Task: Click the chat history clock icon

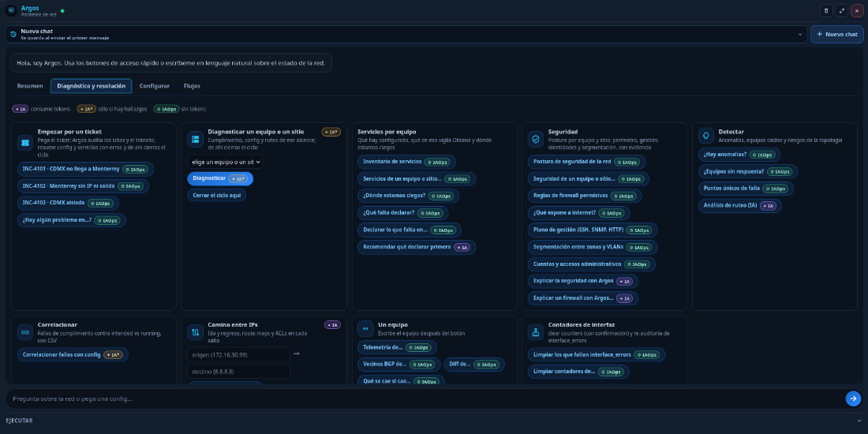Action: pos(13,34)
